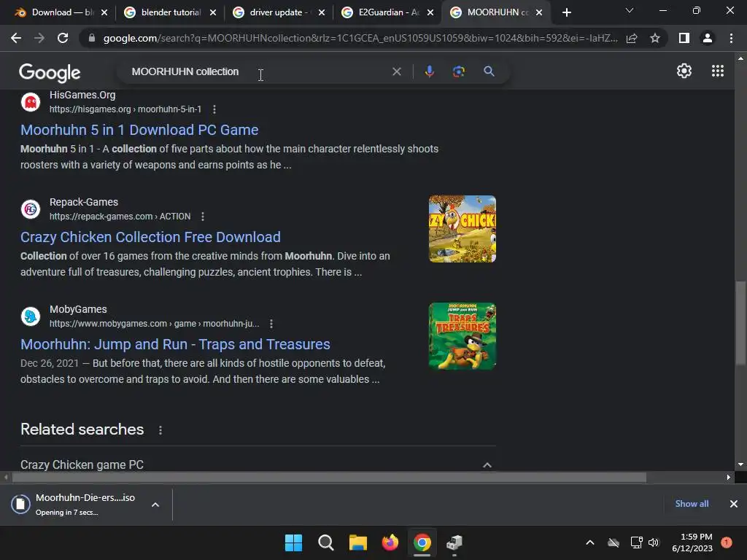Open the Chrome profile menu
Screen dimensions: 747x560
pos(708,38)
